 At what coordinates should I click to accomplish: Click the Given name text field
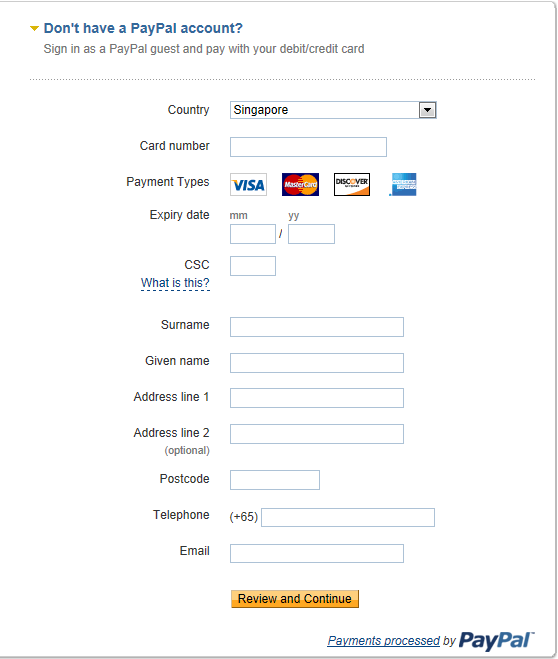[x=317, y=363]
